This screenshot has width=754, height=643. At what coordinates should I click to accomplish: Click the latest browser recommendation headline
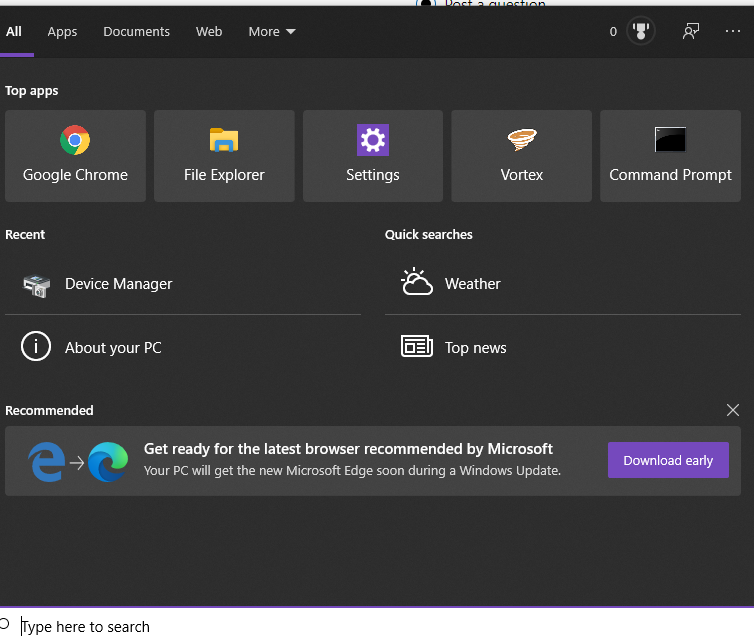pos(348,449)
